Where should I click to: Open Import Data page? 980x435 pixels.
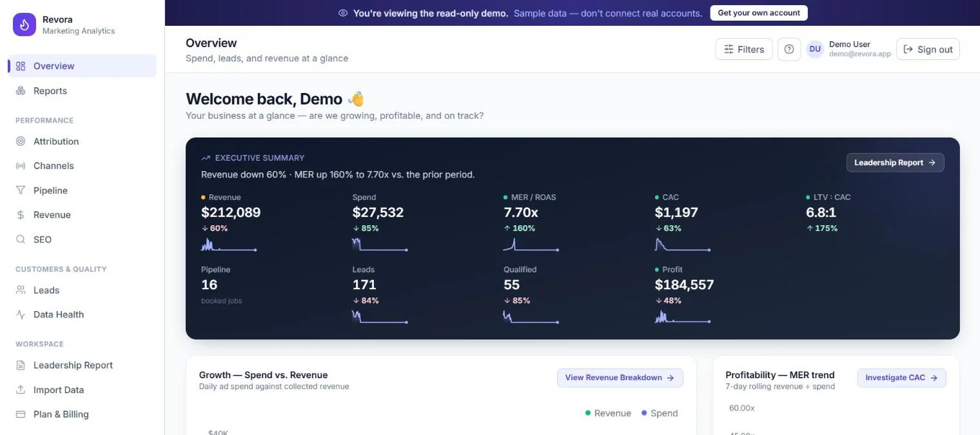click(83, 390)
